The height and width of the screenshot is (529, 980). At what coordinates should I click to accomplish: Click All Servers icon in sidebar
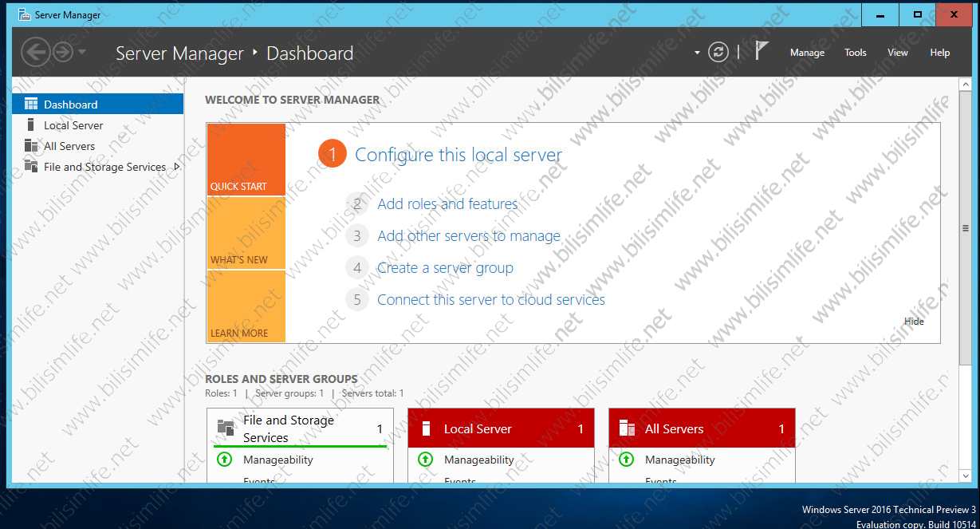31,145
